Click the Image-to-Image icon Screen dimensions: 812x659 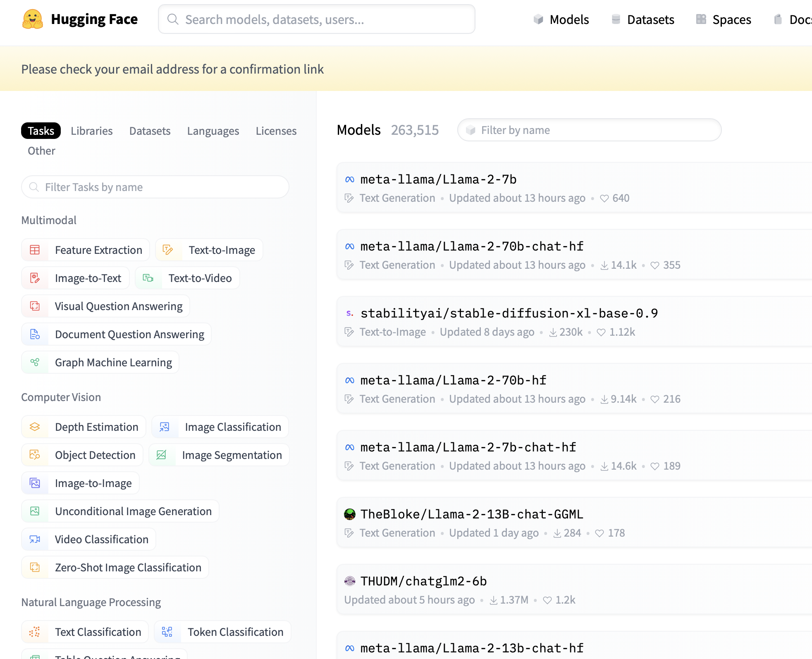click(35, 483)
